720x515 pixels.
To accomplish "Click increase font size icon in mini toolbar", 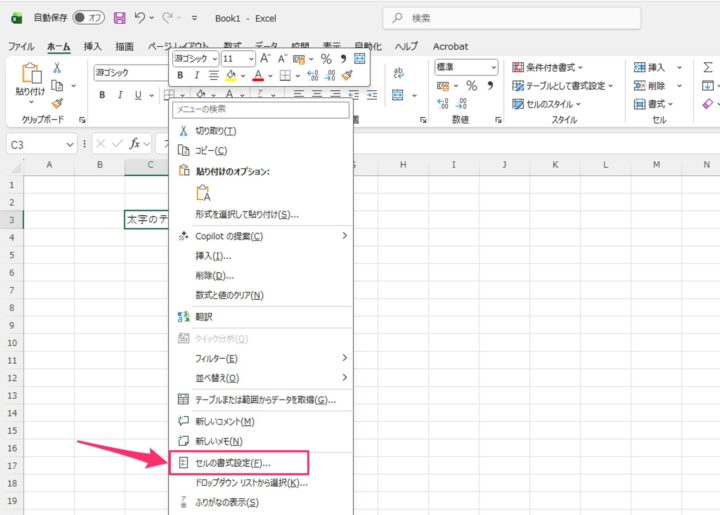I will 266,59.
